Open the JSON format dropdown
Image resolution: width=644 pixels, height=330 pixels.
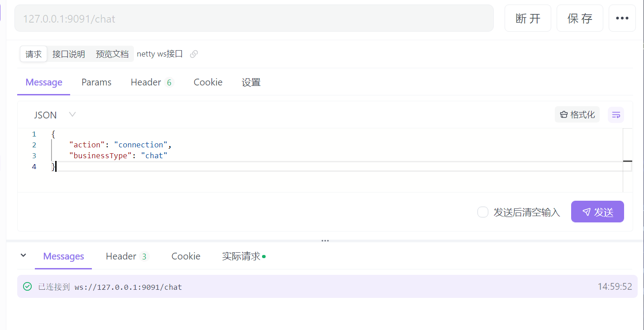pyautogui.click(x=54, y=115)
